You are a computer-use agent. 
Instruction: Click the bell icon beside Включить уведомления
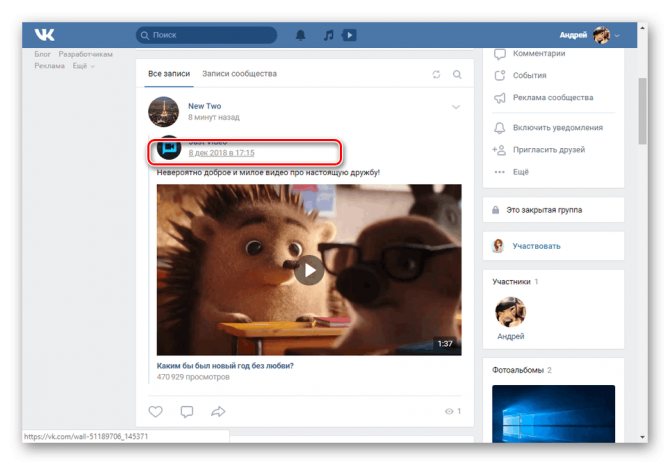(x=500, y=128)
